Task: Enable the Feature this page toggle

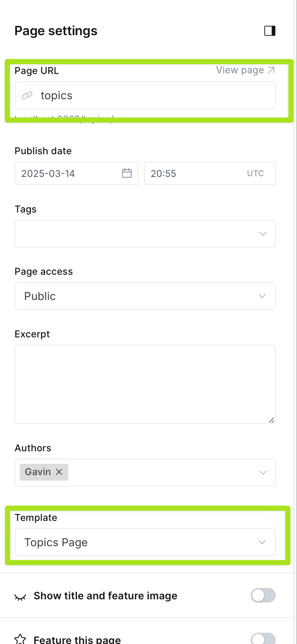Action: tap(263, 639)
